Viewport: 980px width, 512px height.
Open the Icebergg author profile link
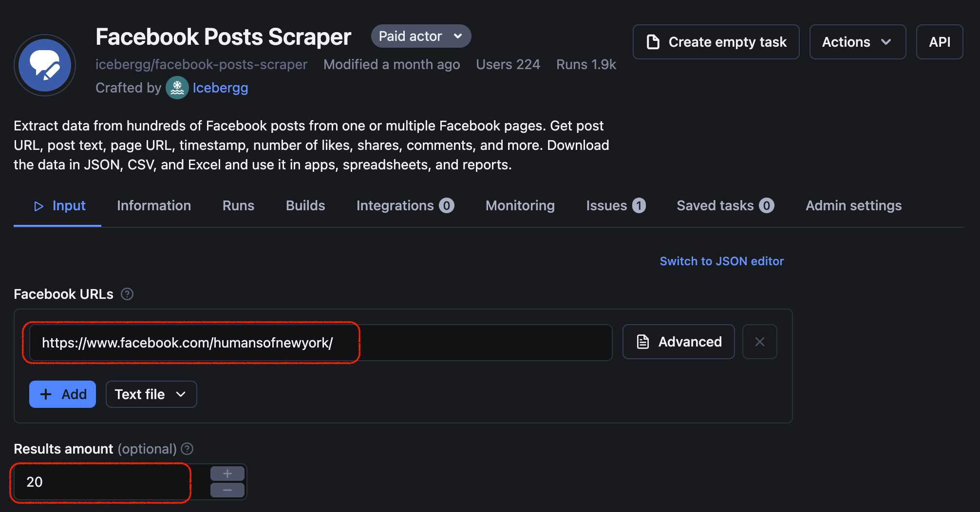(220, 88)
